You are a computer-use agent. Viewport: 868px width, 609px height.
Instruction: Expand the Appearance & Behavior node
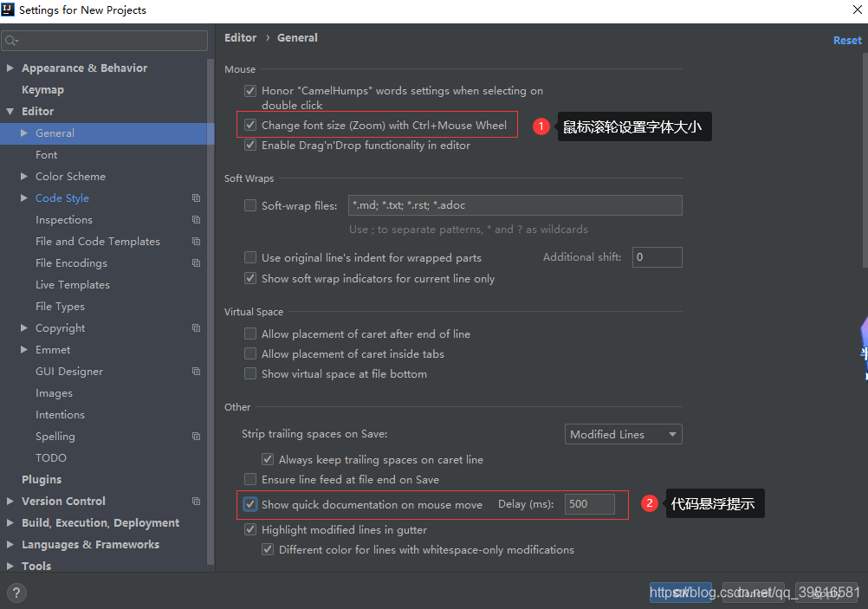[x=10, y=68]
